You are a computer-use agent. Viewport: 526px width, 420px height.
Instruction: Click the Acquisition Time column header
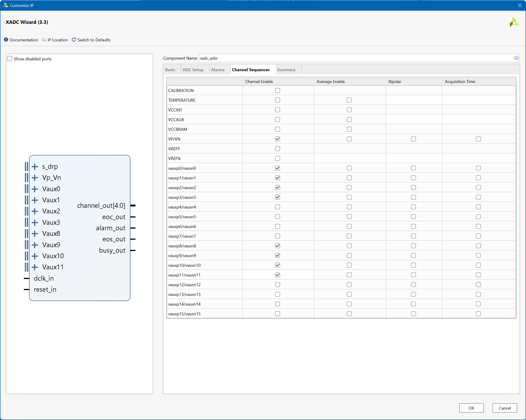tap(479, 81)
